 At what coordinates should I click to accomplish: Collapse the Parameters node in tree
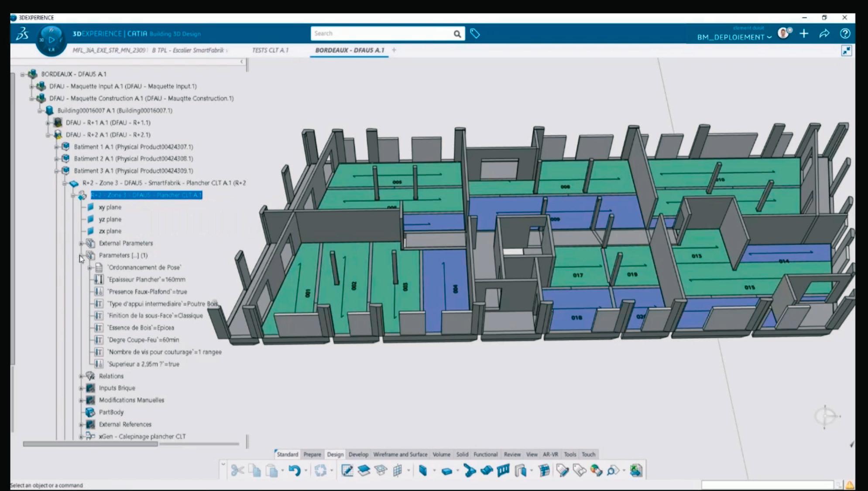pos(81,256)
